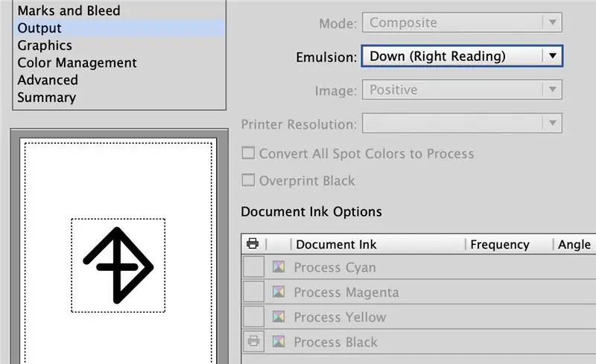596x364 pixels.
Task: Click the Process Black ink color icon
Action: tap(279, 342)
